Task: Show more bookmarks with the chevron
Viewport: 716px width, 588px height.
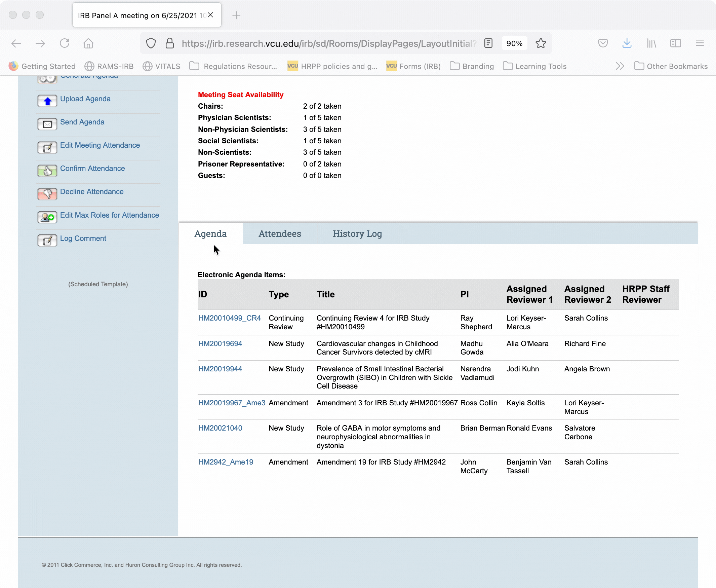Action: 620,66
